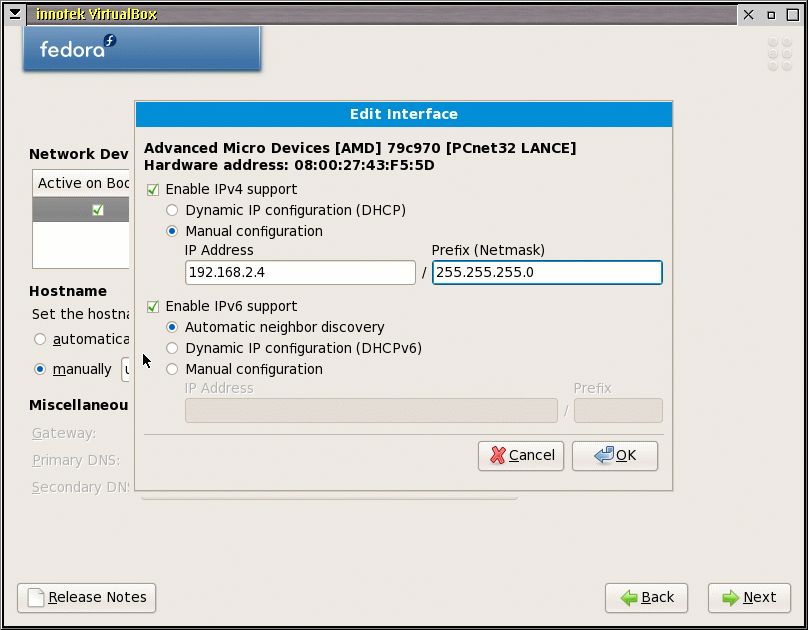
Task: Select IPv6 Manual configuration radio
Action: tap(172, 369)
